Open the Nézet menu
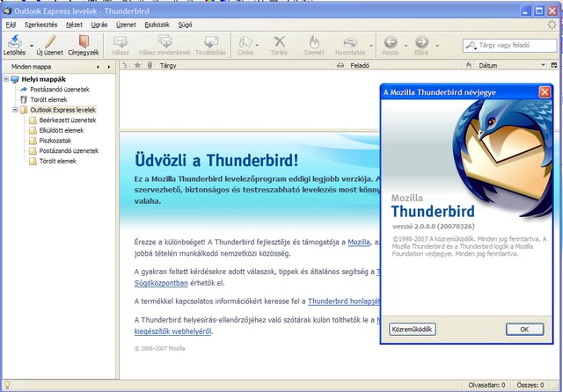 tap(74, 25)
